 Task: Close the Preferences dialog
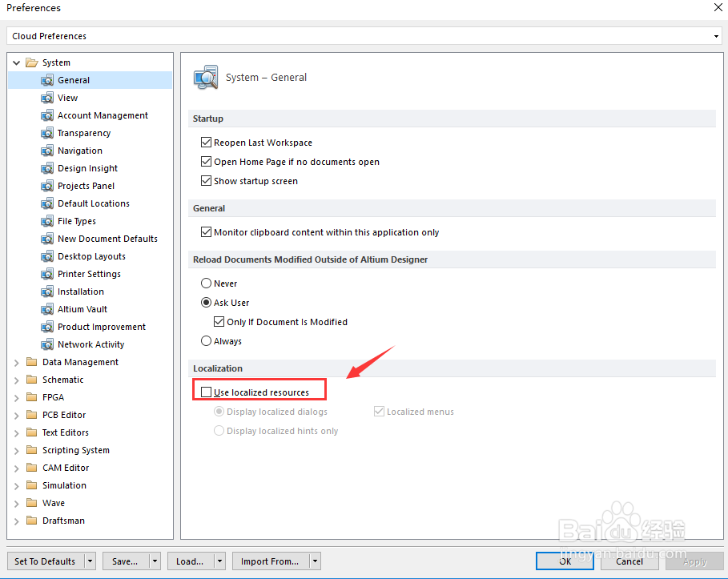click(718, 7)
